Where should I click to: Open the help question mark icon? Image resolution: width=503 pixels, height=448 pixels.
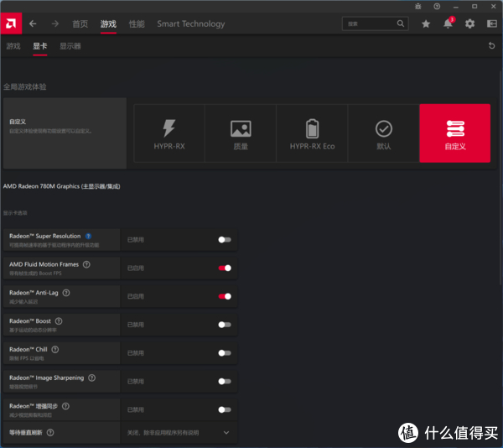point(437,7)
